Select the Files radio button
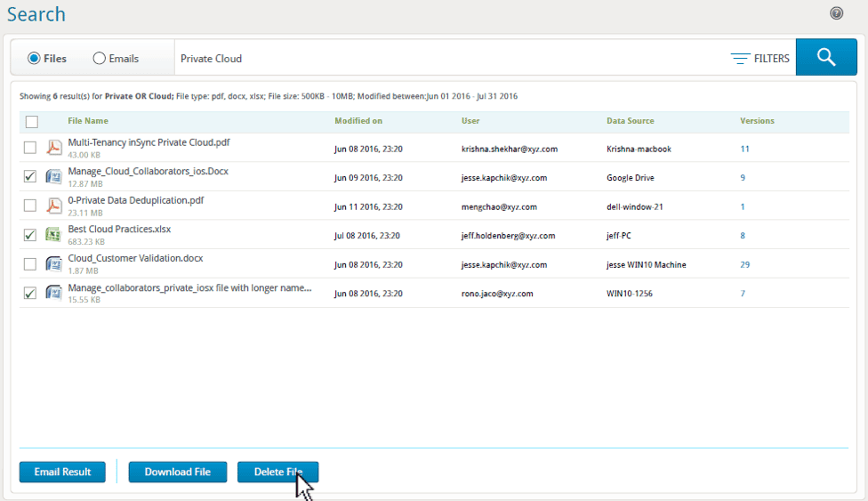Screen dimensions: 868x501 (x=34, y=59)
